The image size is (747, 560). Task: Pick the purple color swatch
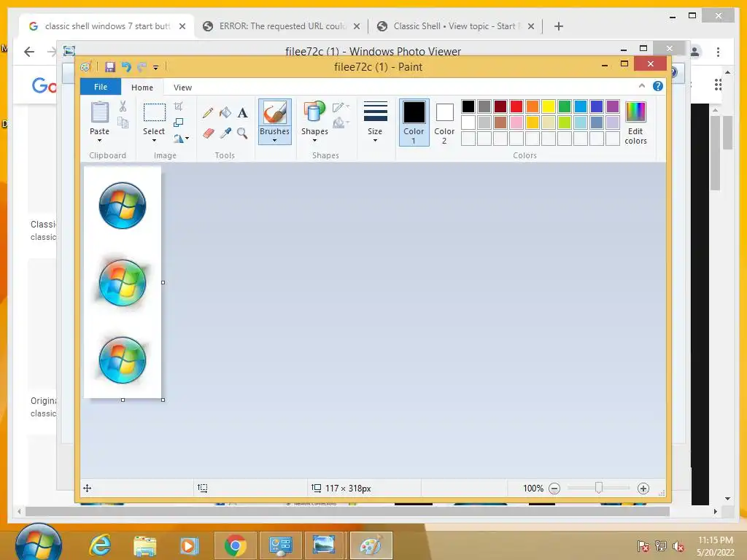tap(613, 106)
